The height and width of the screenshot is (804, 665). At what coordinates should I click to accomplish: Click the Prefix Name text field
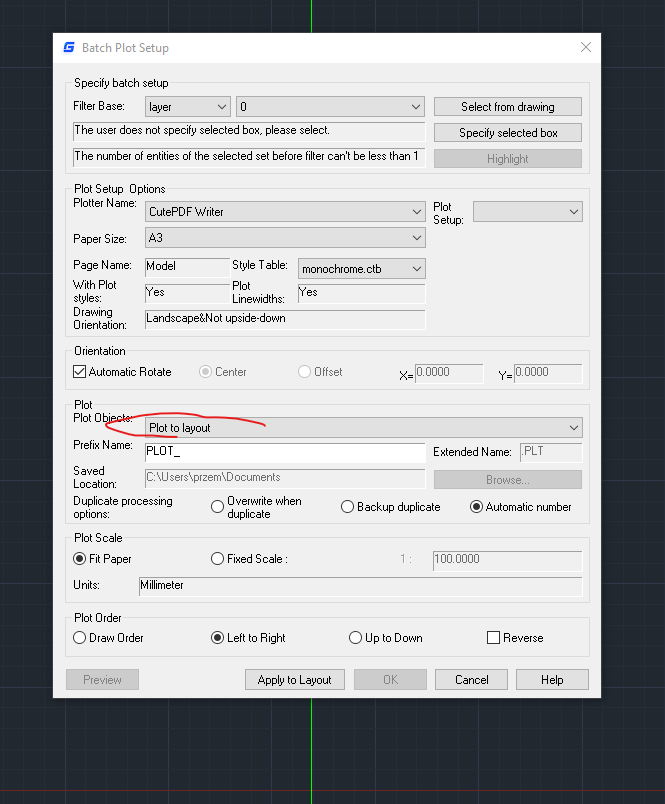(x=285, y=453)
